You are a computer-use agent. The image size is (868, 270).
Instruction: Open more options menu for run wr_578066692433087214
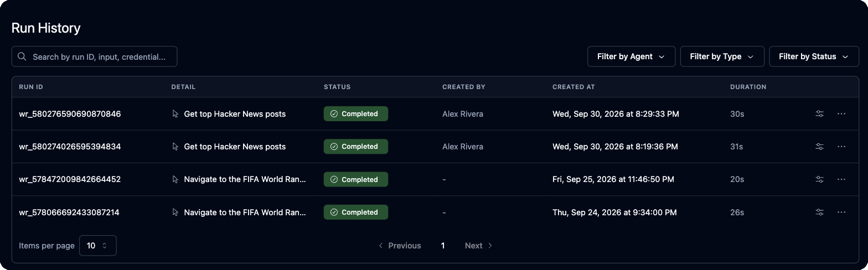tap(841, 212)
